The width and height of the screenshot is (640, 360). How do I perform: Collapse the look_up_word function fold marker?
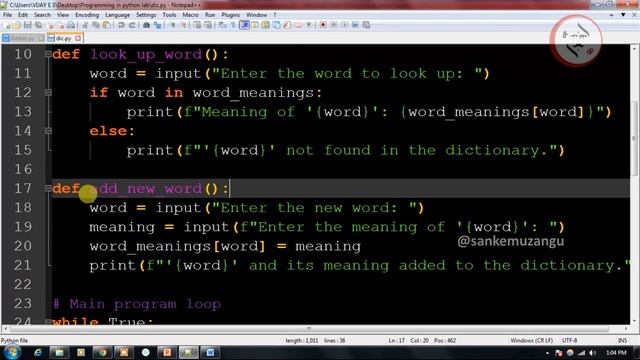click(x=48, y=54)
